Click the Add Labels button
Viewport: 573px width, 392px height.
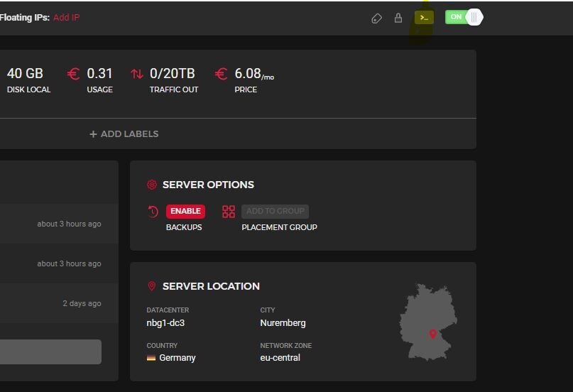click(x=124, y=134)
